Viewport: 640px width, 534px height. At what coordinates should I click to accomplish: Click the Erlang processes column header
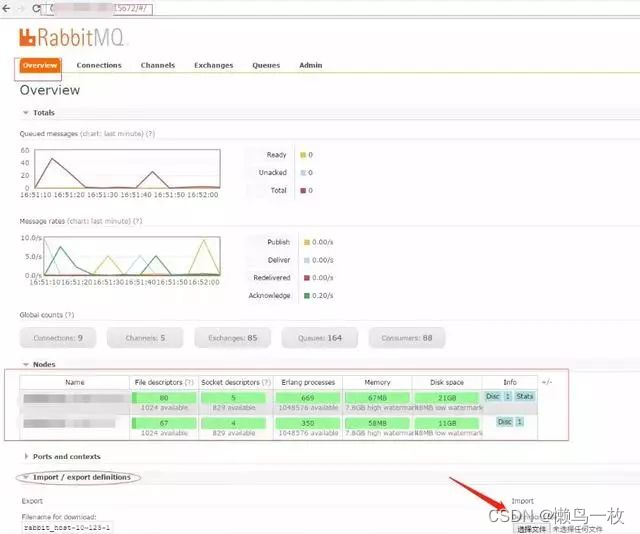click(308, 383)
